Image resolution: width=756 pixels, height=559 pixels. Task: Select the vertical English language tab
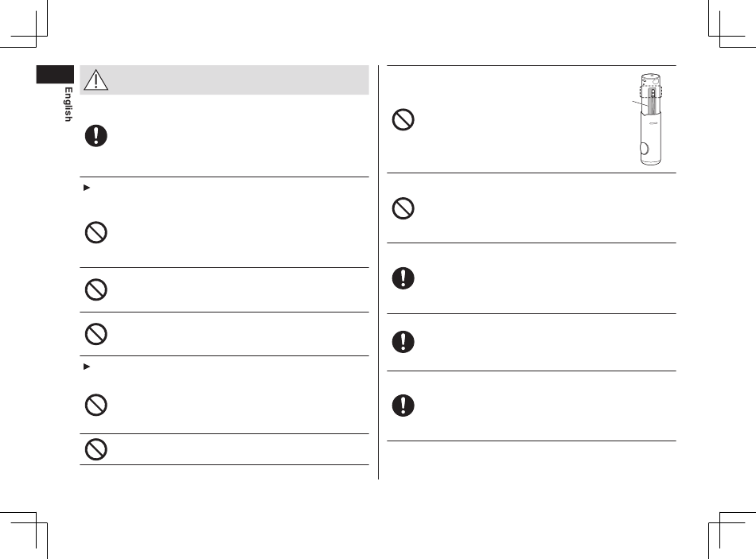(68, 103)
